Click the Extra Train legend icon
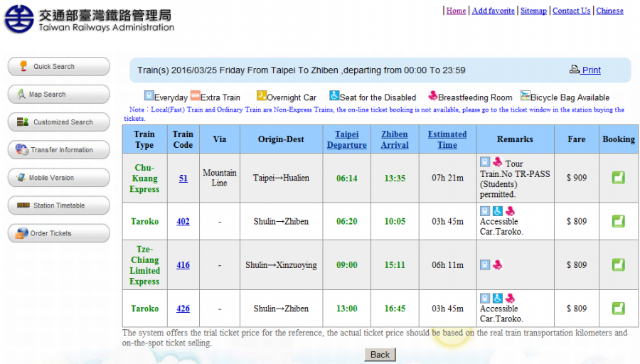The image size is (640, 364). tap(196, 96)
